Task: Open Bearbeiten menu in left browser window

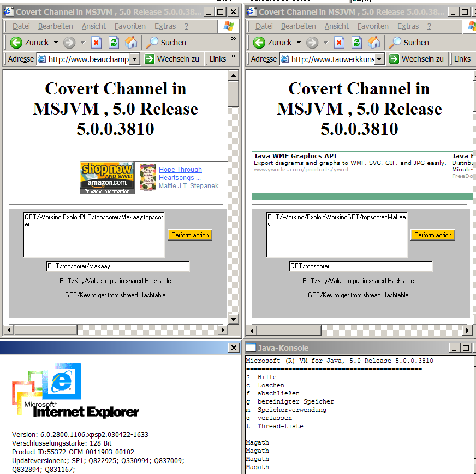Action: click(x=56, y=26)
